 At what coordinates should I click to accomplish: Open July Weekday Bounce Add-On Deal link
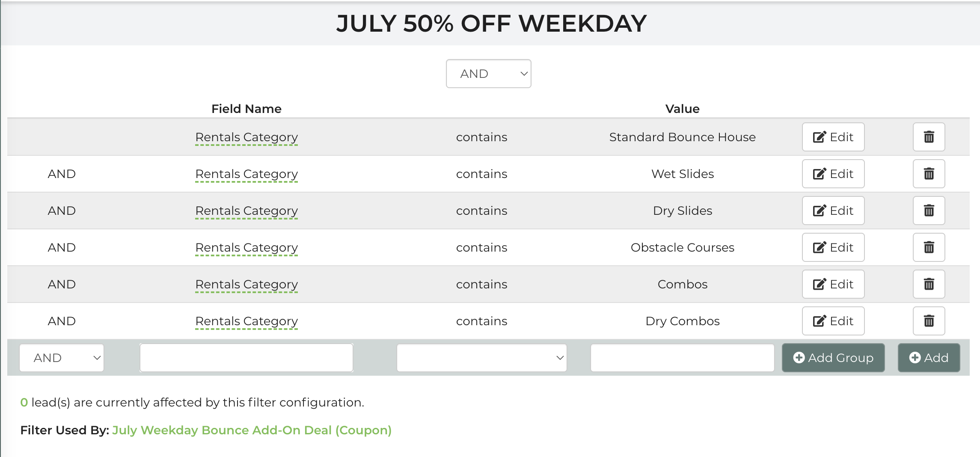point(252,430)
